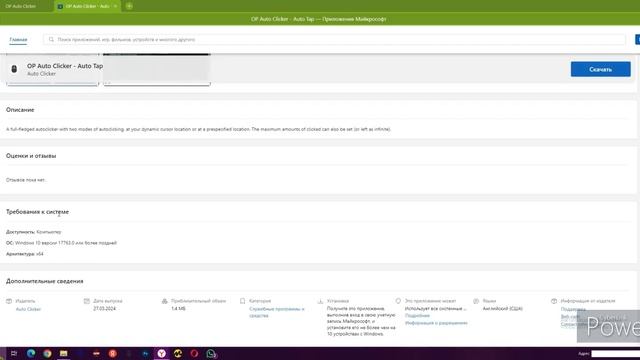This screenshot has height=360, width=640.
Task: Open the Служебные программы и средства category link
Action: [277, 312]
